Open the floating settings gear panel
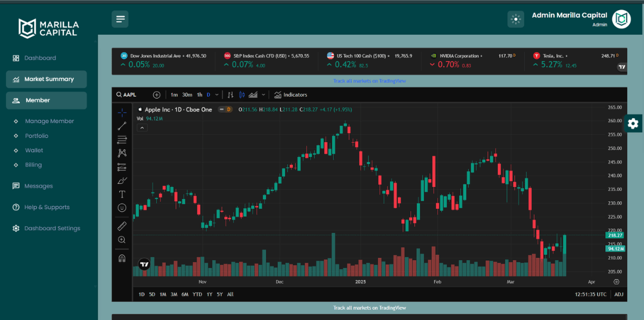Image resolution: width=644 pixels, height=320 pixels. pos(633,124)
